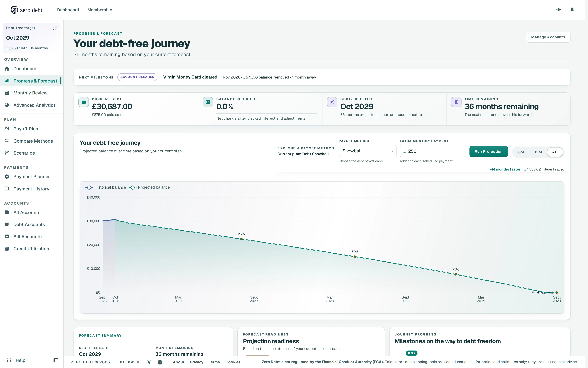The image size is (588, 368).
Task: Click the 25% milestone marker on chart
Action: point(241,239)
